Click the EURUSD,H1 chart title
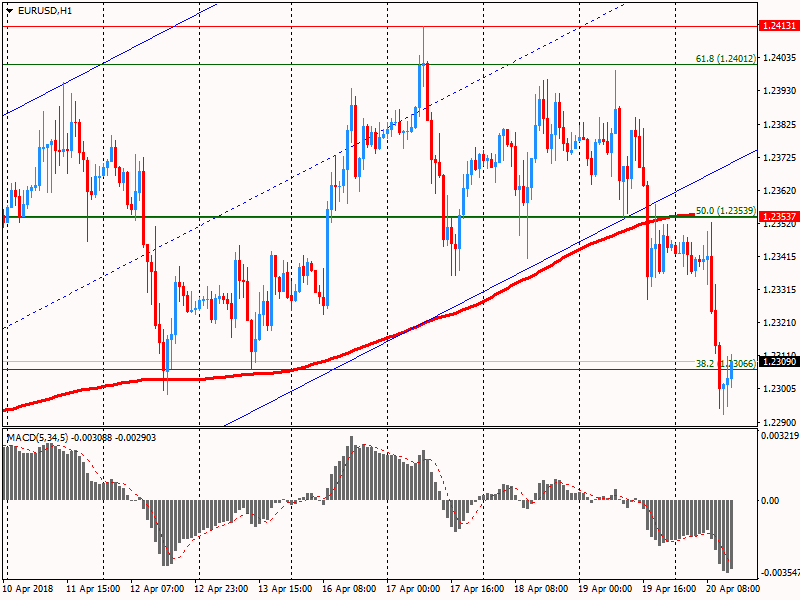The image size is (800, 600). pos(44,10)
